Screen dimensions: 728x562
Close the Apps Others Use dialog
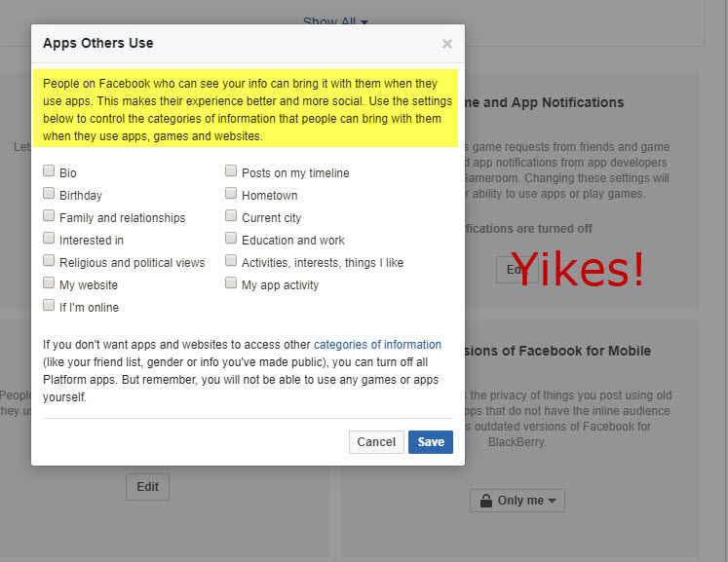coord(446,44)
